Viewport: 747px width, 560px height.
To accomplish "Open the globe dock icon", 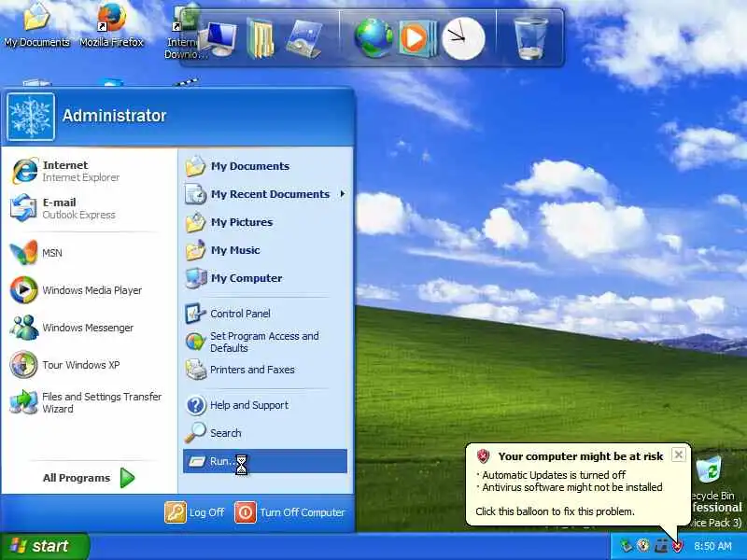I will point(373,38).
